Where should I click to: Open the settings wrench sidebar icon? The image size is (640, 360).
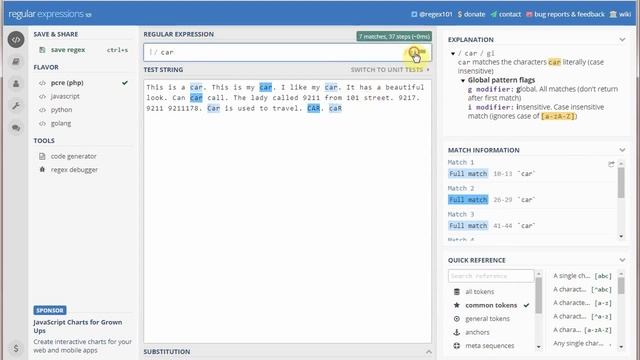click(16, 106)
